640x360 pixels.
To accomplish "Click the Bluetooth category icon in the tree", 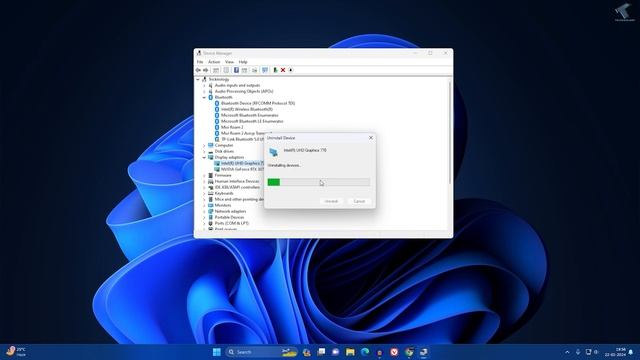I will click(211, 98).
